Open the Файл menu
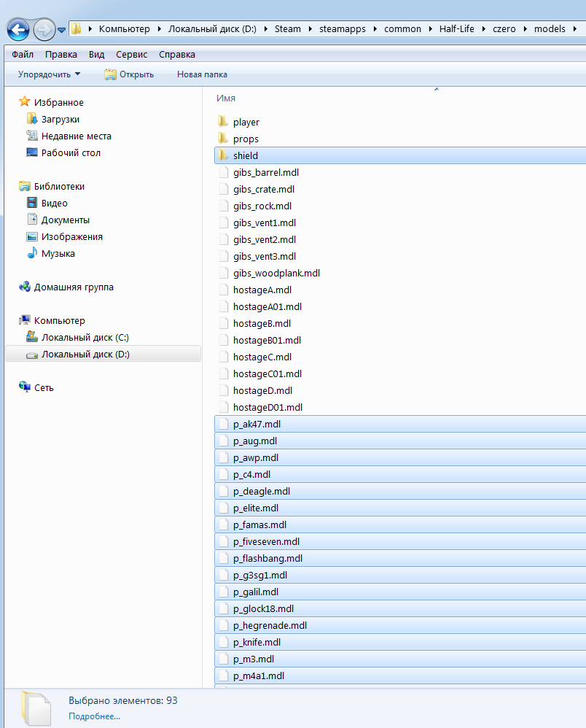 (x=23, y=54)
